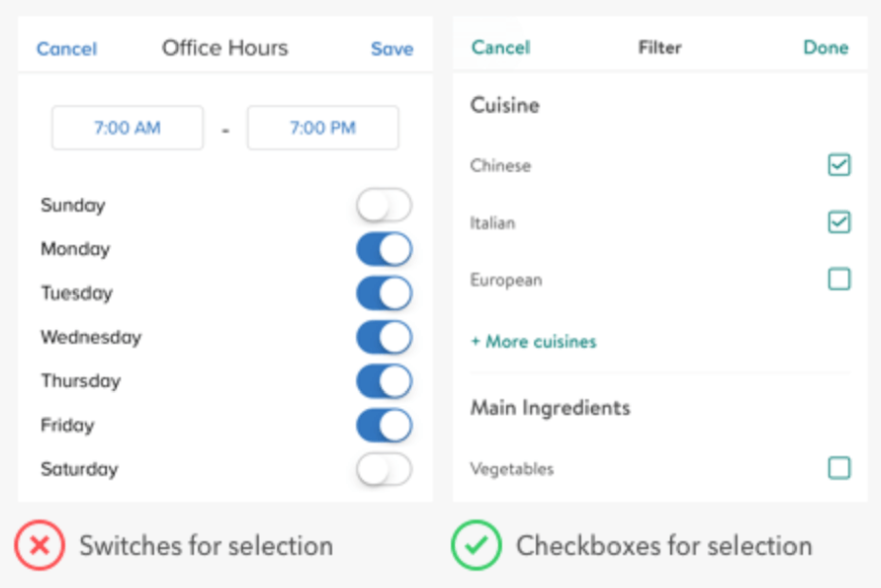This screenshot has width=881, height=588.
Task: Uncheck the Chinese cuisine checkbox
Action: click(839, 165)
